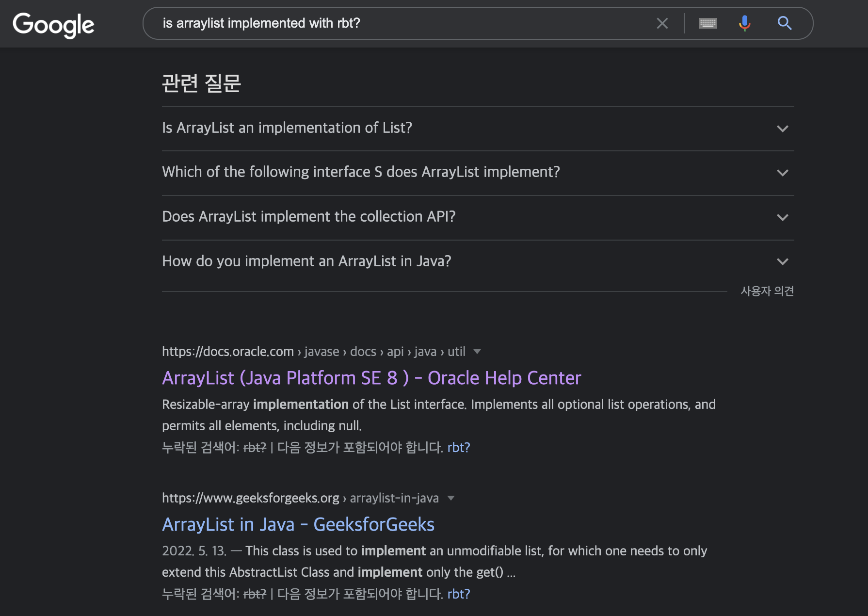
Task: Expand 'Which of the following interface S' question
Action: (478, 173)
